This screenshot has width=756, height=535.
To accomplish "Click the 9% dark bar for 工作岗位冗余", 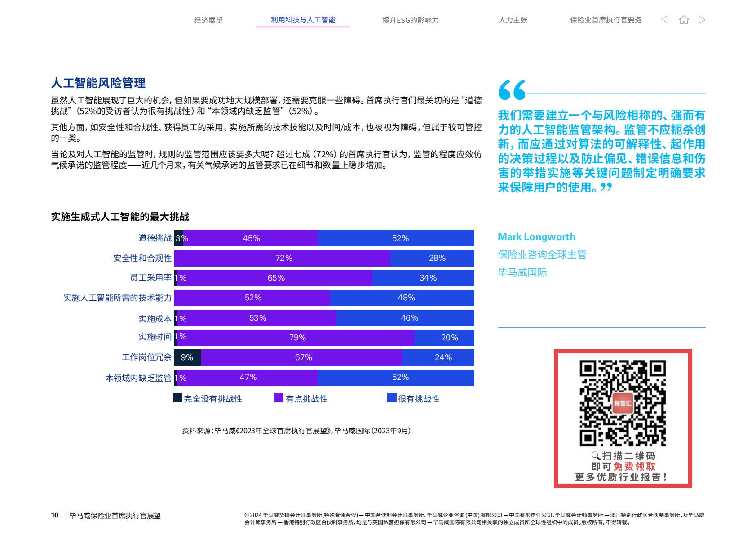I will point(187,357).
